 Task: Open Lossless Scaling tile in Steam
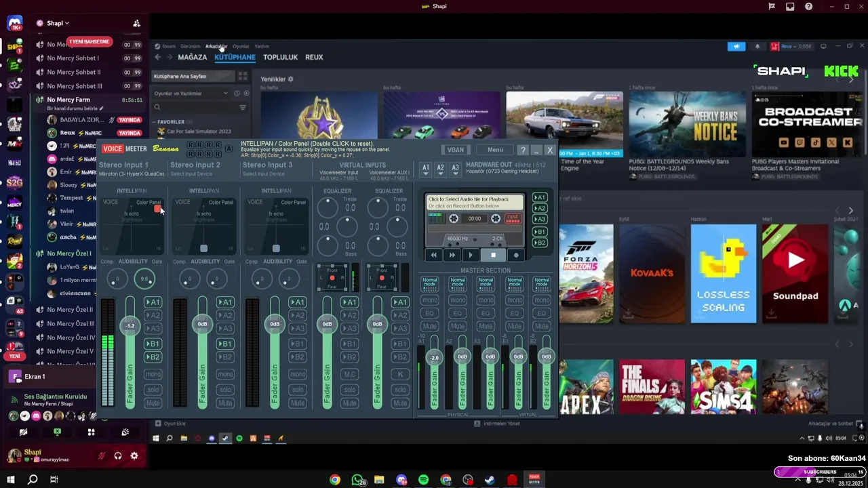[723, 274]
